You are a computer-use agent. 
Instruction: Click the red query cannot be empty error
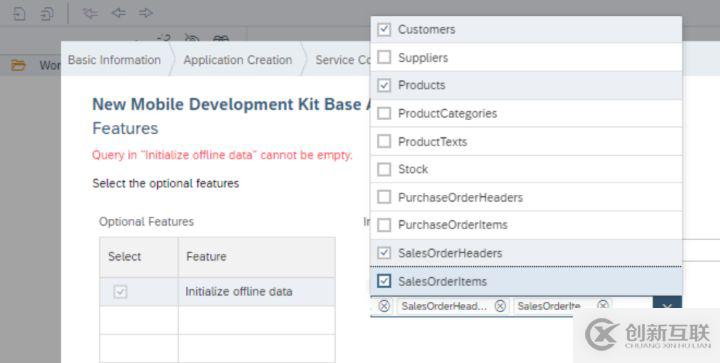click(x=222, y=155)
